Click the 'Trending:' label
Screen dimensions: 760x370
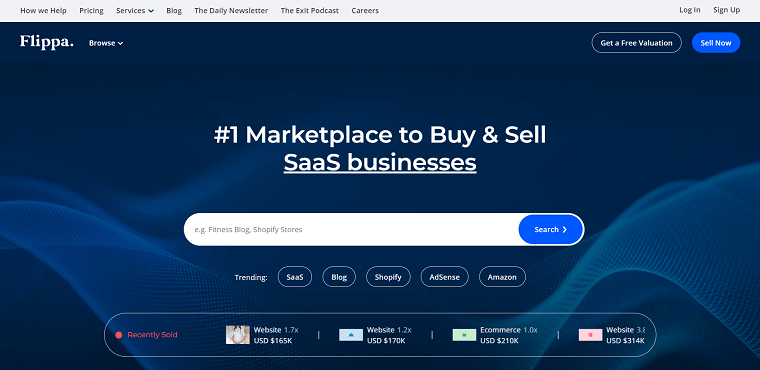[251, 277]
